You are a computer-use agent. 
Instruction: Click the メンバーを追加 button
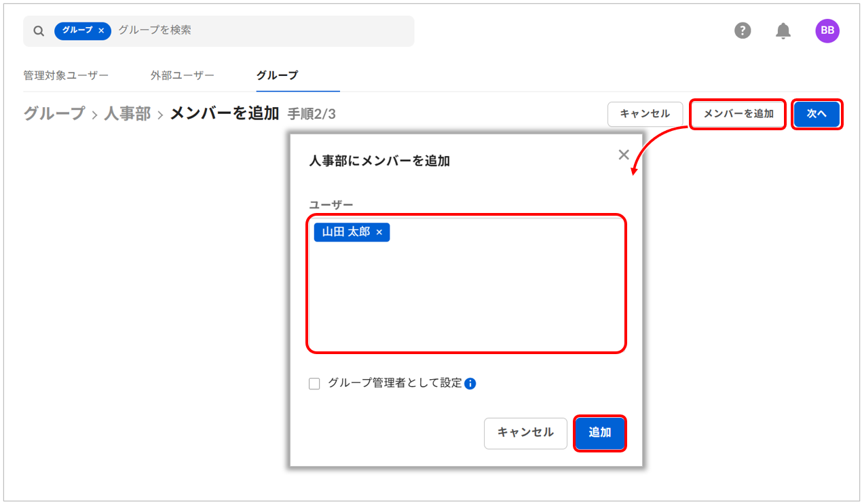(x=738, y=114)
